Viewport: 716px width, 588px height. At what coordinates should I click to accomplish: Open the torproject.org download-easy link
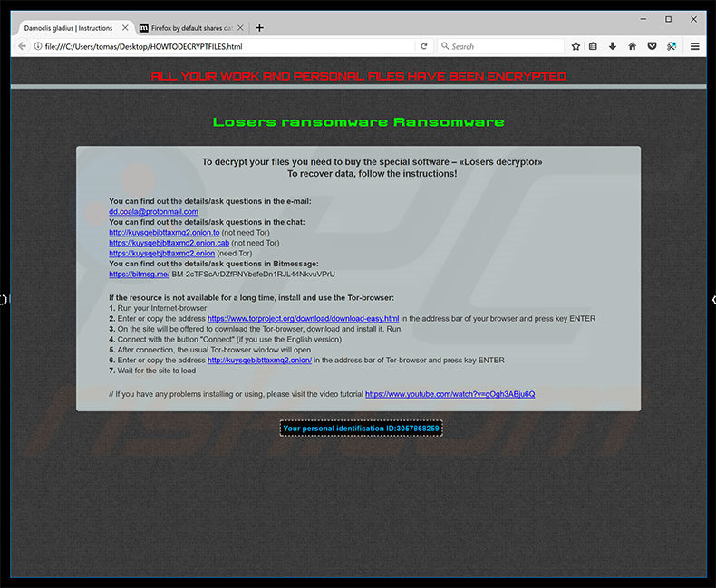click(303, 319)
